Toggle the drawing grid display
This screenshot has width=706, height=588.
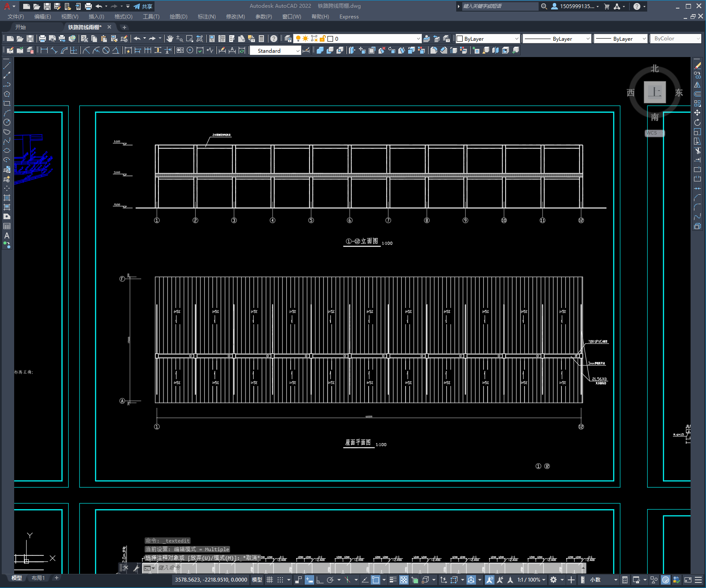pos(270,580)
